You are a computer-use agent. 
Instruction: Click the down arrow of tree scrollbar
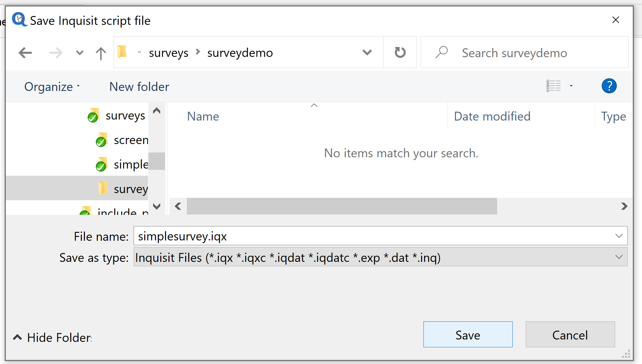pyautogui.click(x=156, y=206)
